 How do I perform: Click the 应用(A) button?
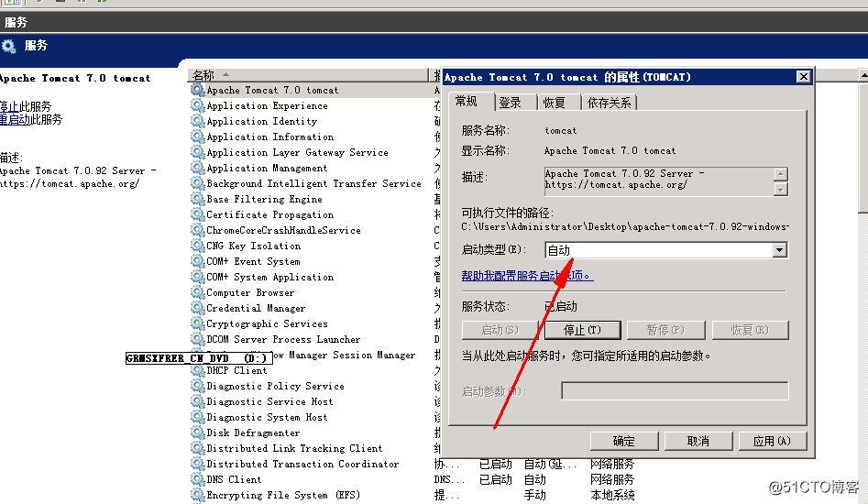click(772, 441)
